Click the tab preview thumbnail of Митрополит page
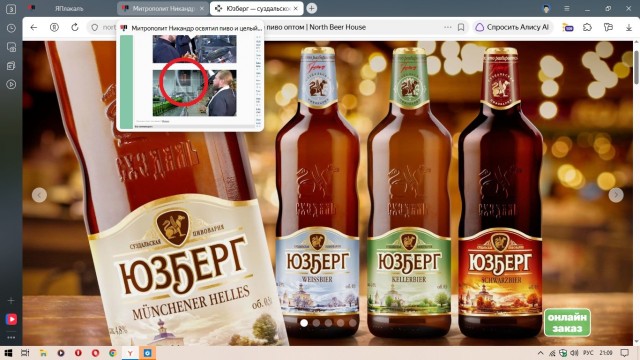This screenshot has width=640, height=360. 190,82
